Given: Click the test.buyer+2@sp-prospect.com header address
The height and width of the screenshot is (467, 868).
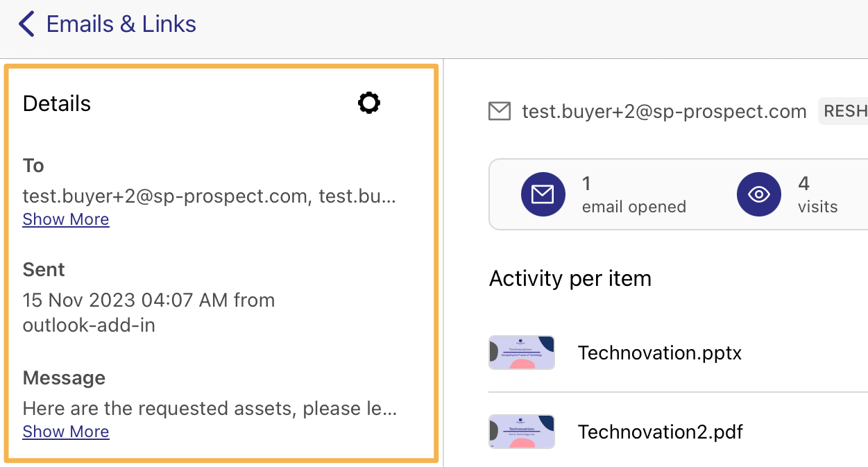Looking at the screenshot, I should [664, 111].
